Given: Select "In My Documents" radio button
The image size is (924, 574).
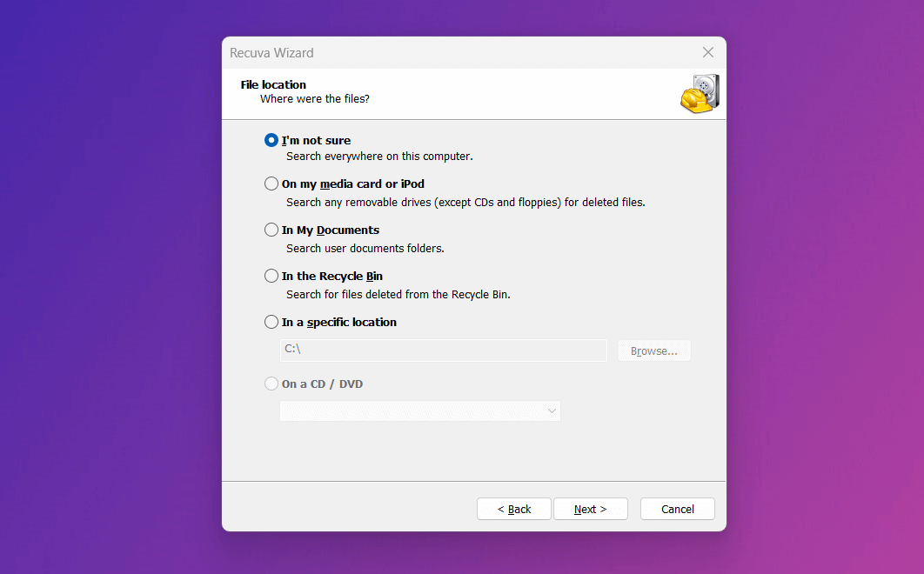Looking at the screenshot, I should coord(271,230).
